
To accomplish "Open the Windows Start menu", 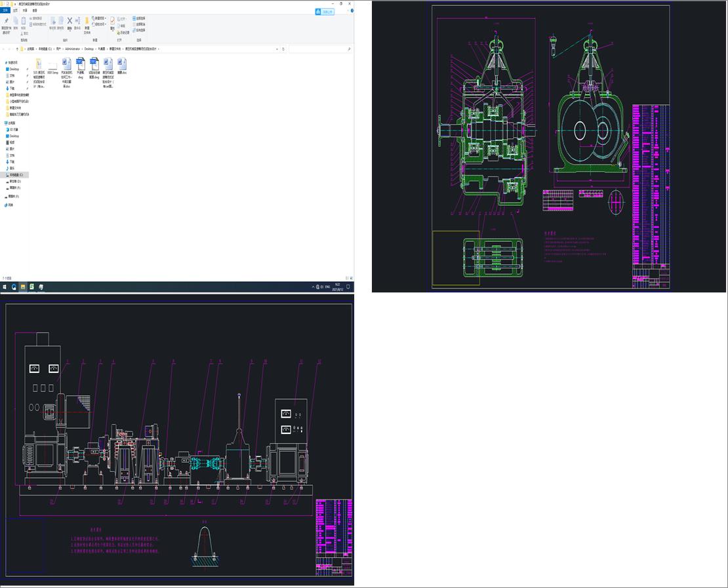I will point(5,287).
